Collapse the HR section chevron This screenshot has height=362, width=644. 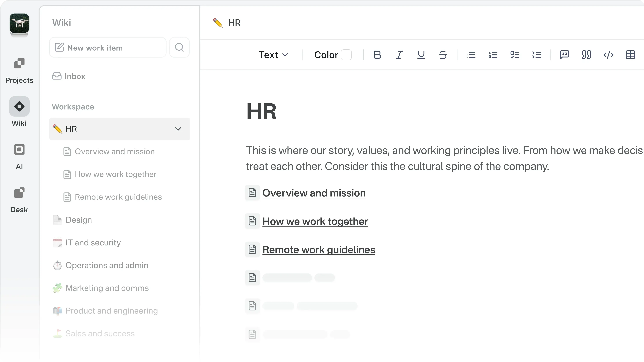pyautogui.click(x=178, y=129)
